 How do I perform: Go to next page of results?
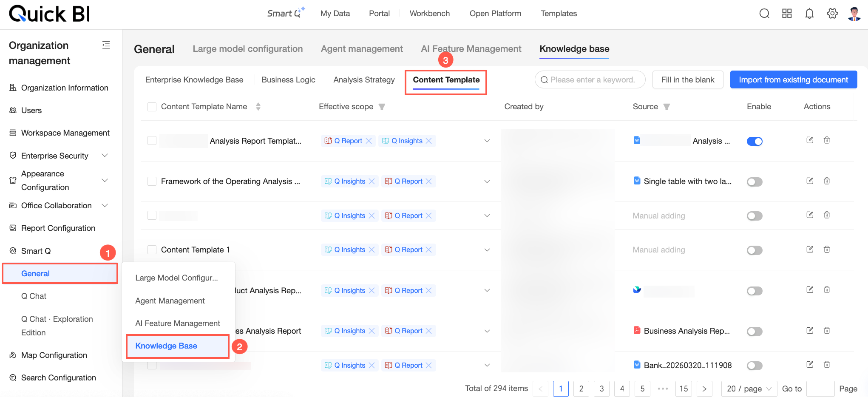pos(704,389)
